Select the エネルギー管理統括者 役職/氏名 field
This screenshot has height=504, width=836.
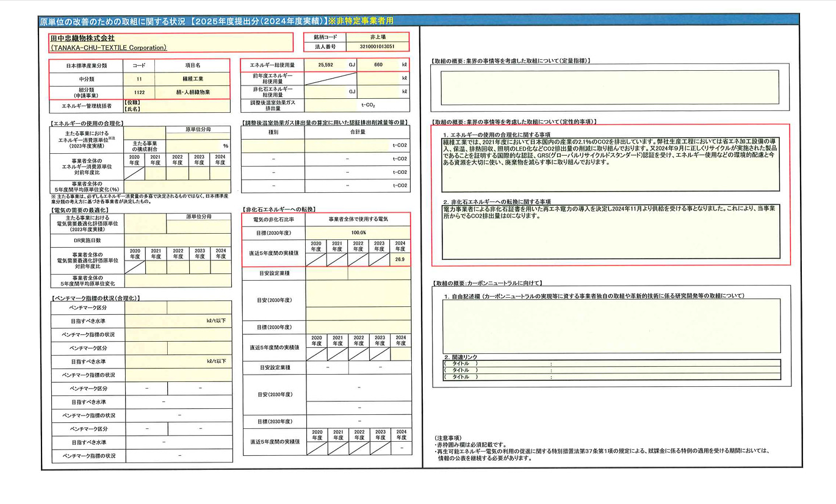click(x=177, y=106)
